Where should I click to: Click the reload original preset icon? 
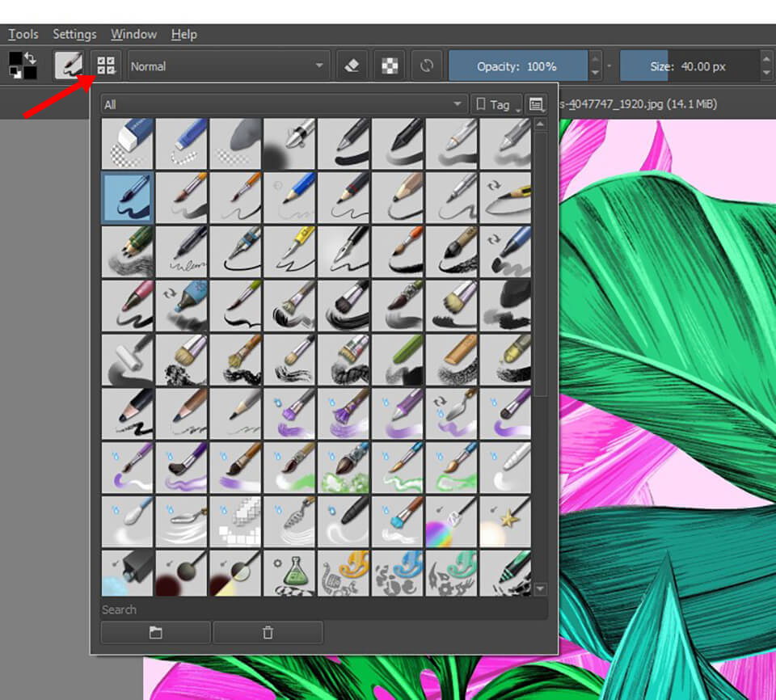click(427, 65)
